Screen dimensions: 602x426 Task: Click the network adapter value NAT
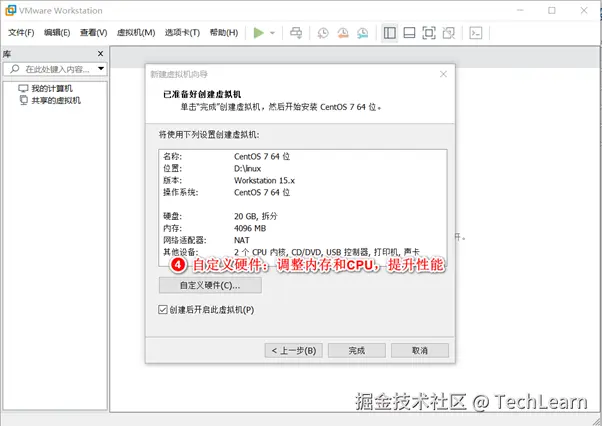(241, 240)
